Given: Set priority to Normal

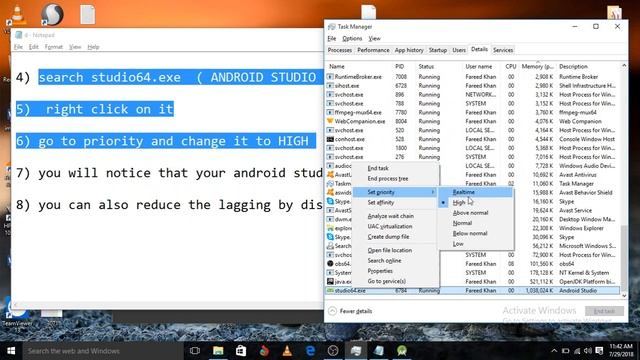Looking at the screenshot, I should tap(462, 223).
